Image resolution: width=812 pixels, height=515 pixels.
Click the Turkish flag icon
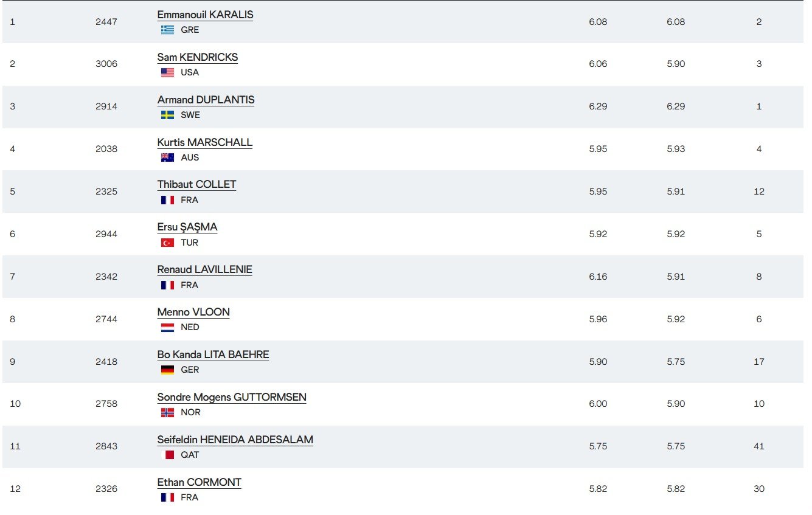point(167,243)
